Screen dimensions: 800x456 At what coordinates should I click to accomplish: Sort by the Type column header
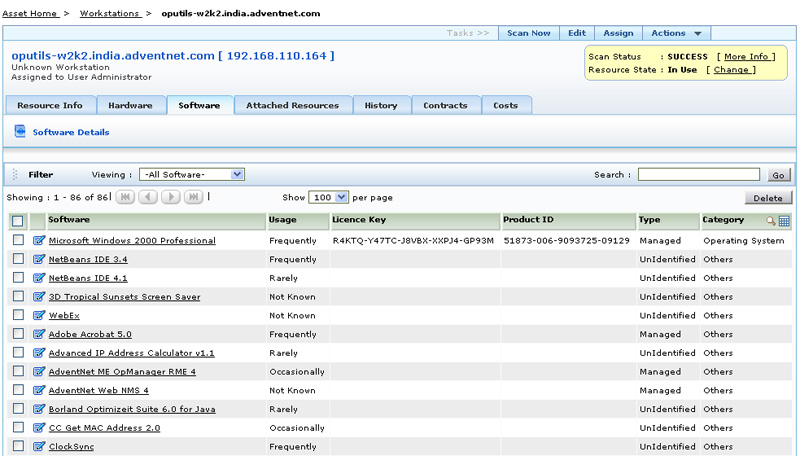pyautogui.click(x=649, y=220)
